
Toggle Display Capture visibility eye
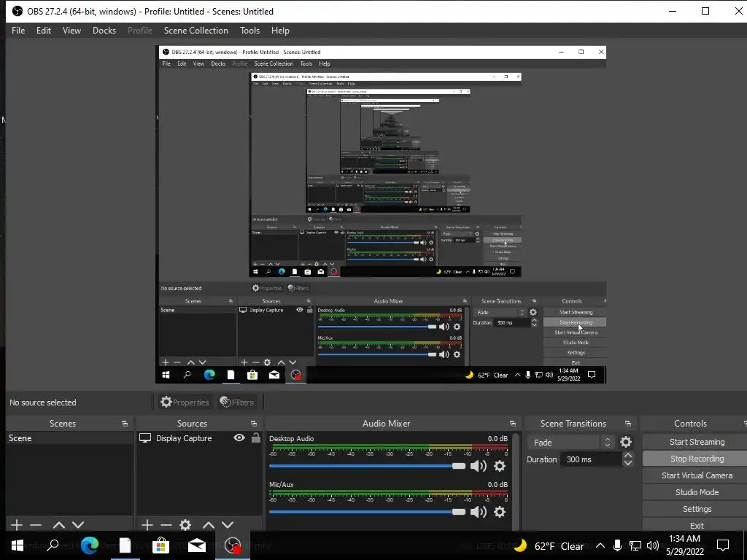[239, 437]
